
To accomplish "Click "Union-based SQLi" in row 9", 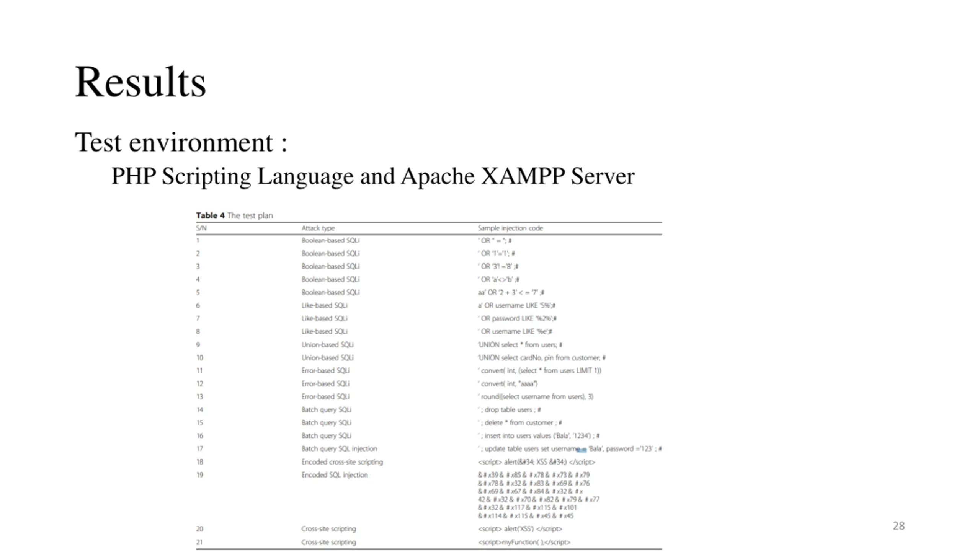I will [x=327, y=345].
